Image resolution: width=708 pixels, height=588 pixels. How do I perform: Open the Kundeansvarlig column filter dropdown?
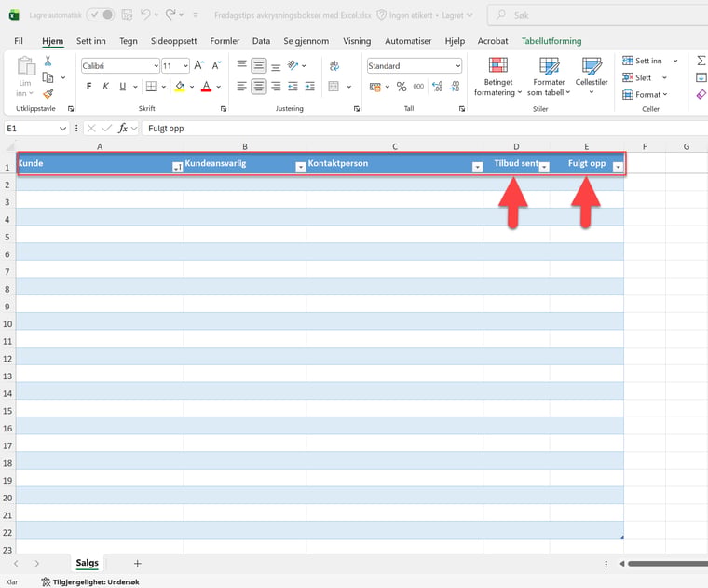(300, 167)
